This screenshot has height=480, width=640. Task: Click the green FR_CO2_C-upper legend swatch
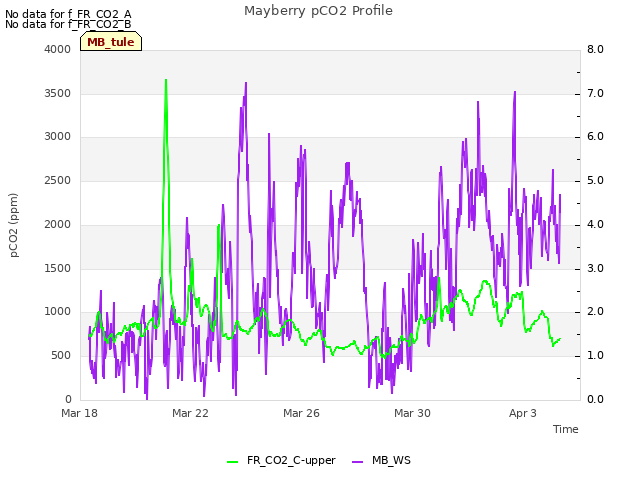coord(232,462)
